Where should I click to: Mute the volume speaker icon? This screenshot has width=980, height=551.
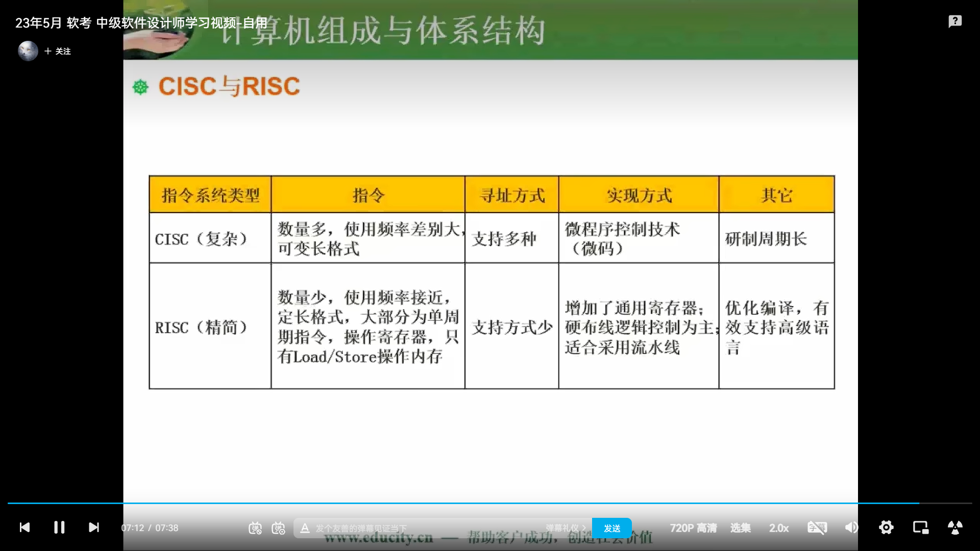(x=851, y=528)
